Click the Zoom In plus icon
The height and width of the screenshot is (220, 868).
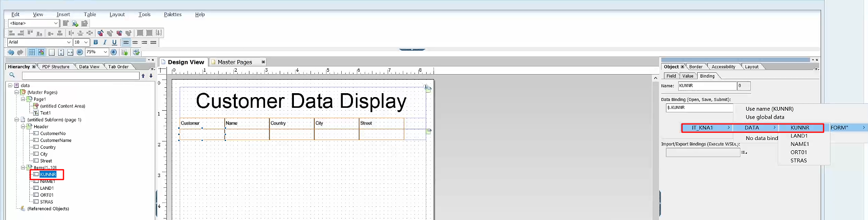pyautogui.click(x=114, y=52)
